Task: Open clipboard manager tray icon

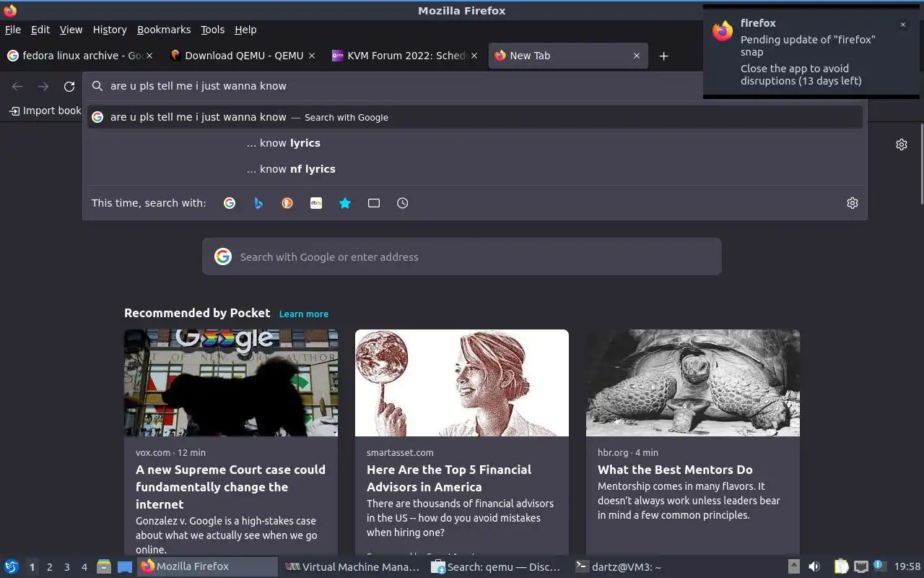Action: click(x=842, y=566)
